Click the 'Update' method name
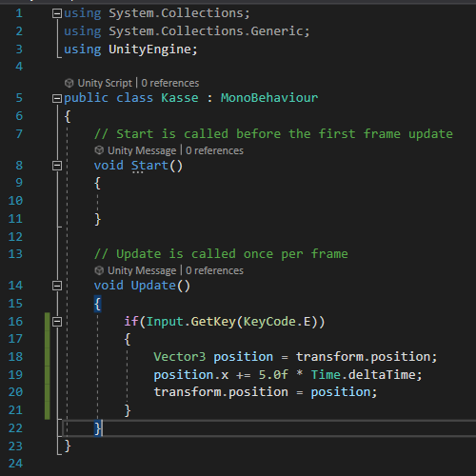 click(x=153, y=286)
